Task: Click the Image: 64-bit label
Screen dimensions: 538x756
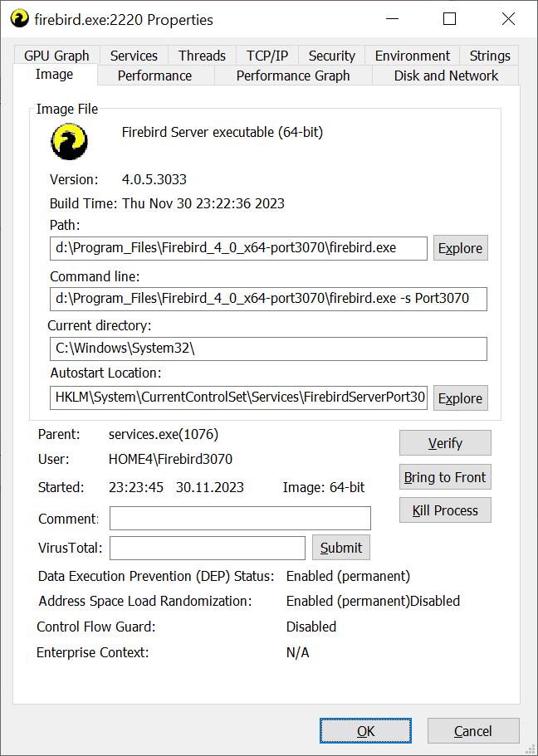Action: 323,487
